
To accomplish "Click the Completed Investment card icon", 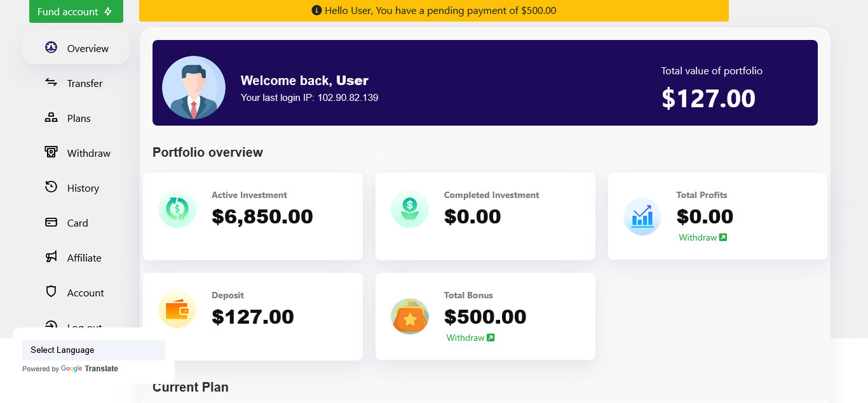I will click(x=410, y=209).
